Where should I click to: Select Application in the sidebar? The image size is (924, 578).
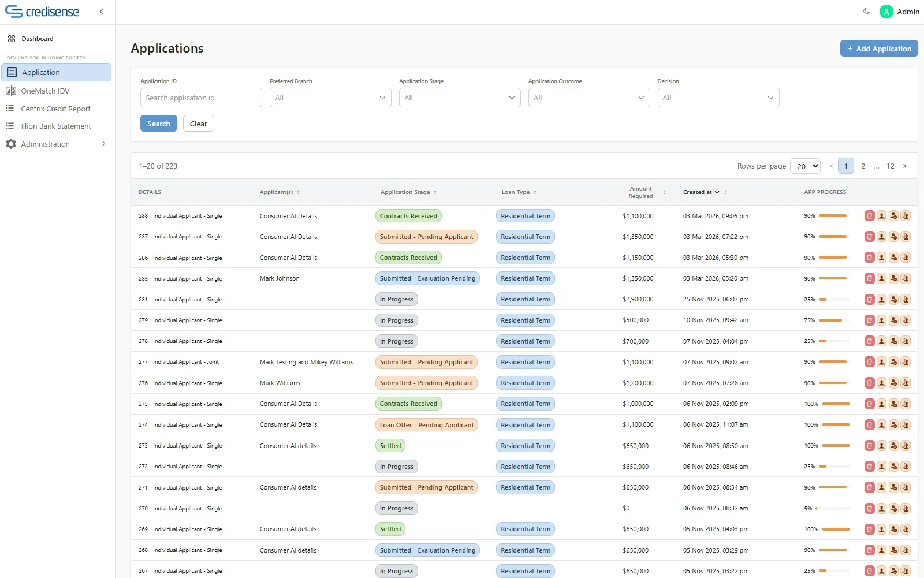(56, 72)
